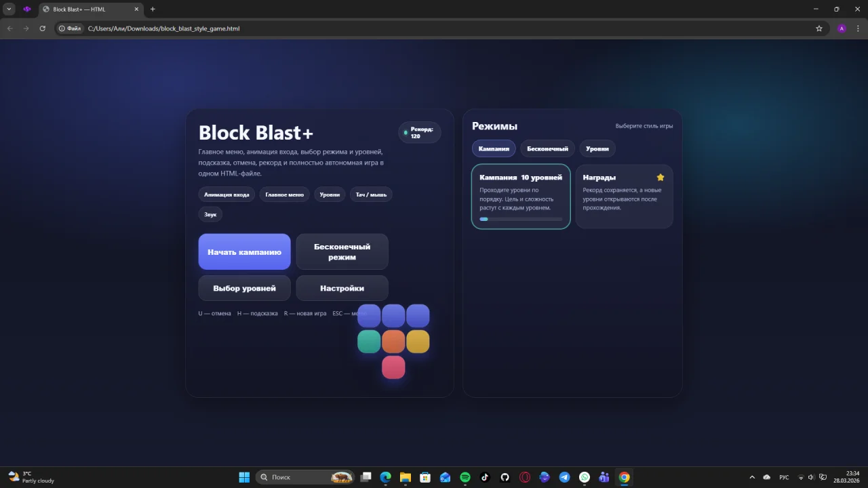868x488 pixels.
Task: Click the campaign progress bar
Action: 521,219
